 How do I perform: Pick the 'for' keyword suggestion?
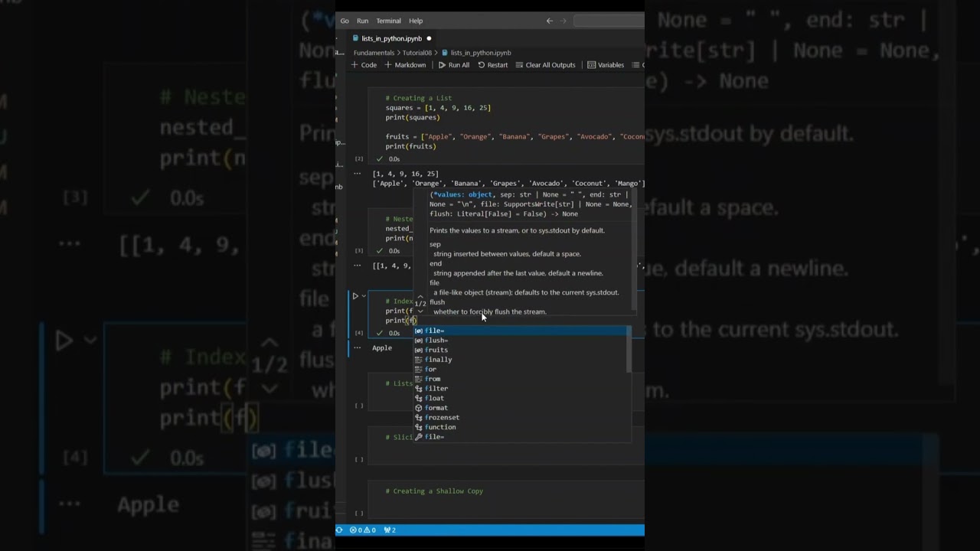tap(521, 369)
